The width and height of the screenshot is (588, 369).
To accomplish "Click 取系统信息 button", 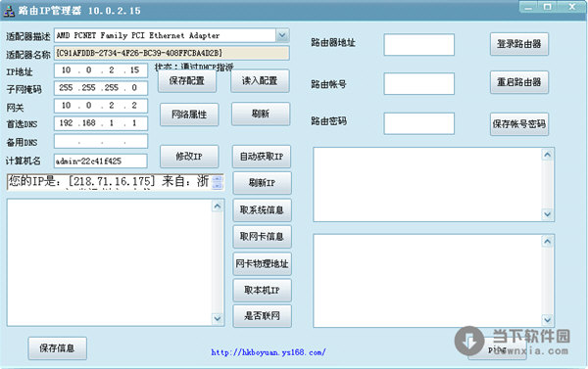I will (x=262, y=209).
